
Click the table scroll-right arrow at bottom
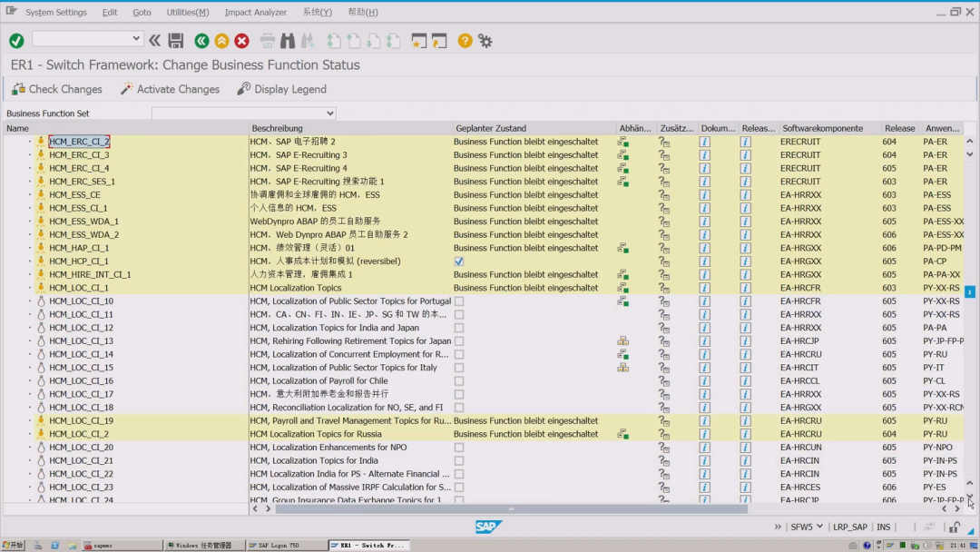coord(957,508)
